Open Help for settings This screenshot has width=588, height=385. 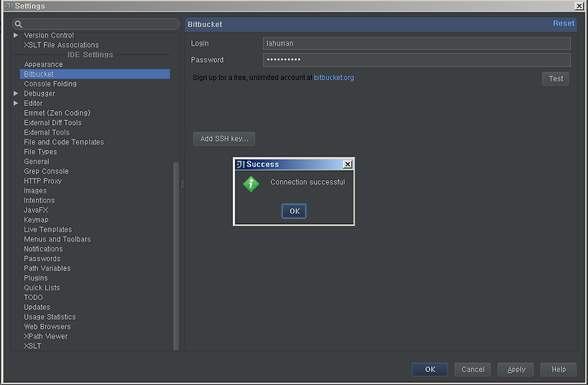(559, 370)
